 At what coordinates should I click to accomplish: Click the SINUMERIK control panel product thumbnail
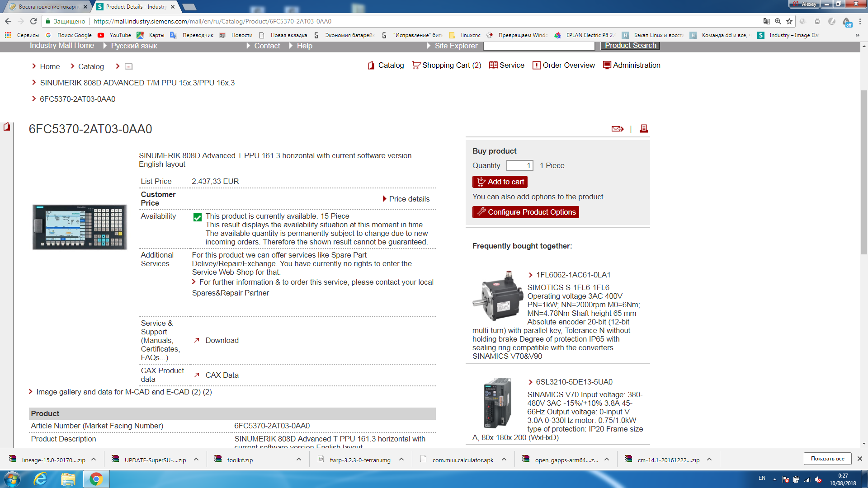coord(80,227)
